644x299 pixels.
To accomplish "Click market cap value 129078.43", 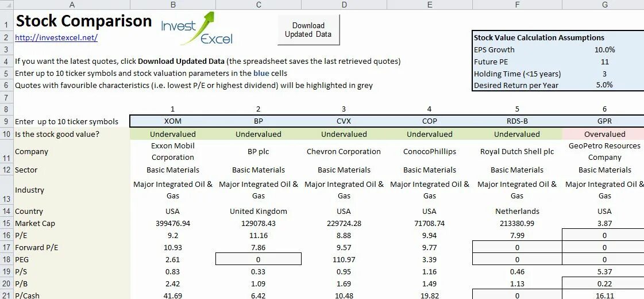I will 259,223.
